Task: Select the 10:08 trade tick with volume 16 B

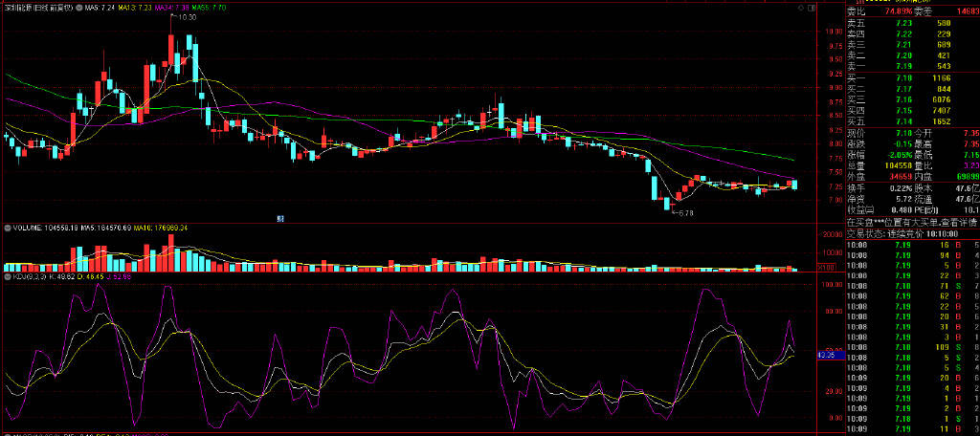Action: pyautogui.click(x=912, y=245)
